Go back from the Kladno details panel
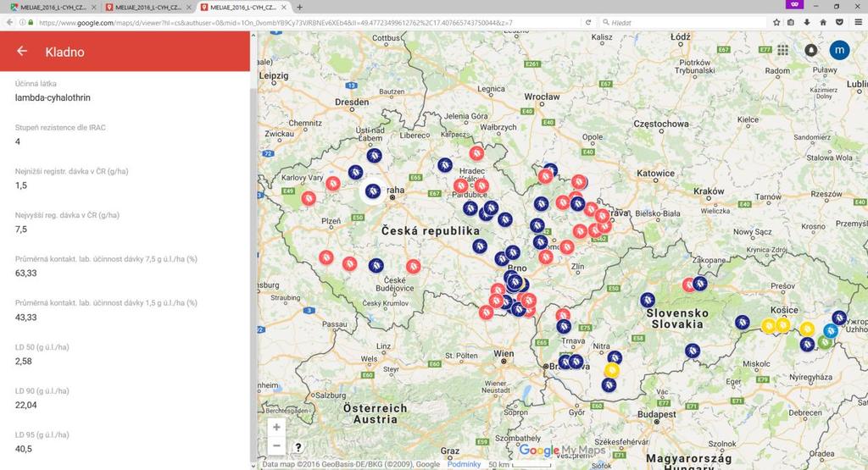 click(x=21, y=52)
